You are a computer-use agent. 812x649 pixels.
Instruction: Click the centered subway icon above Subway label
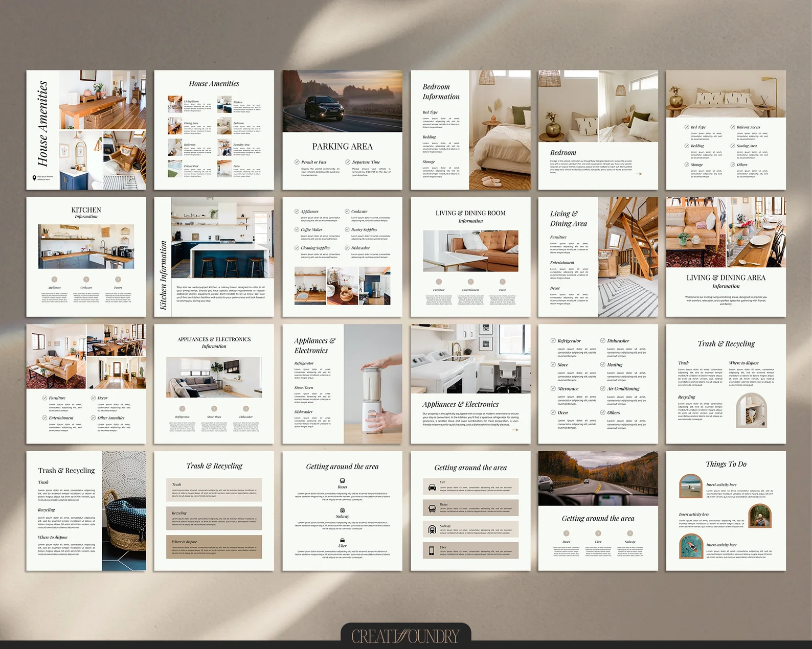click(x=342, y=510)
